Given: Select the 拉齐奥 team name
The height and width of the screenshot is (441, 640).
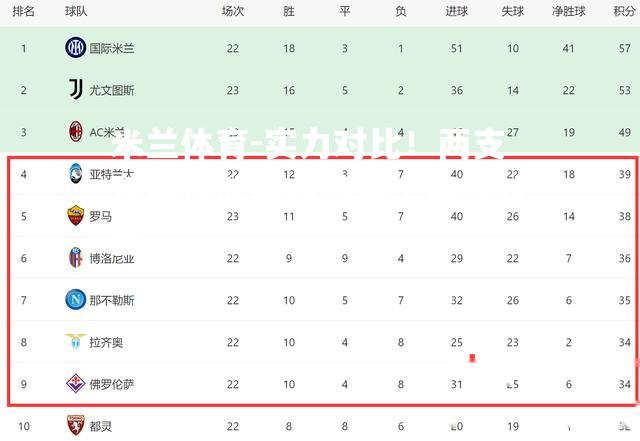Looking at the screenshot, I should coord(106,343).
